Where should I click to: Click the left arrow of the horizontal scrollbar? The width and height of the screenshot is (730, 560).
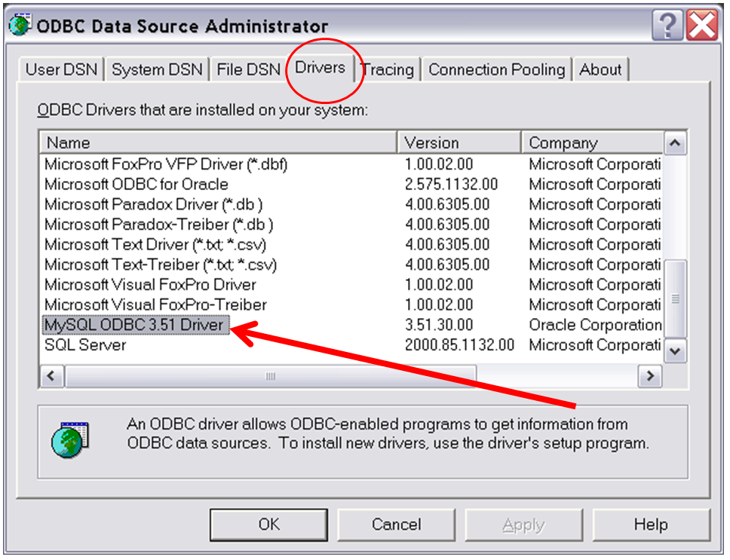click(x=51, y=375)
